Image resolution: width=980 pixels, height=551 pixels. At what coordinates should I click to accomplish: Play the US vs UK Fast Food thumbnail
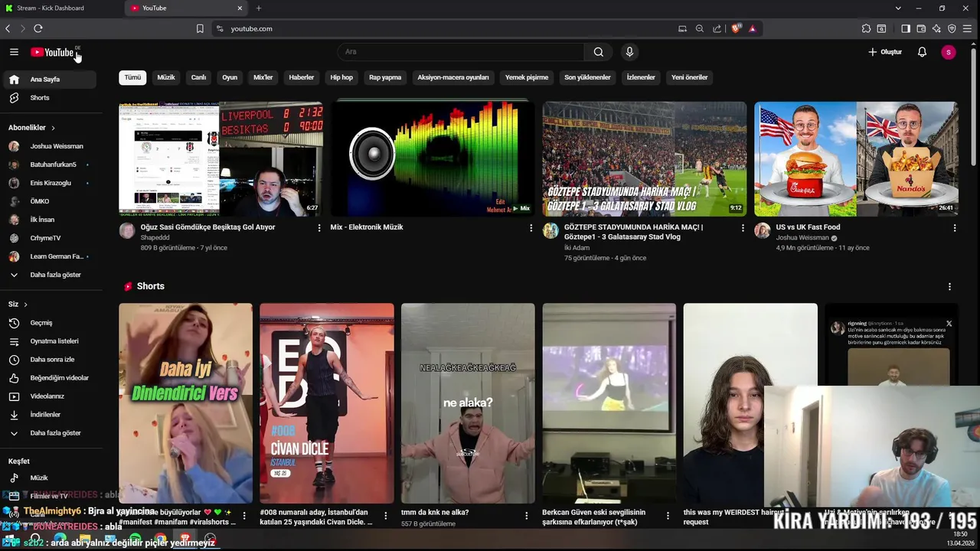click(x=856, y=159)
